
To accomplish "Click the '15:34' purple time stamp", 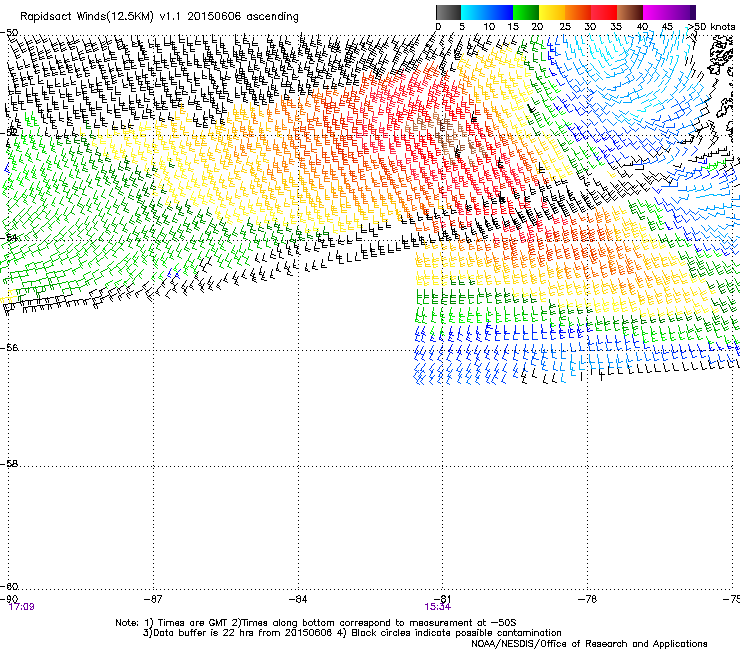I will (437, 607).
